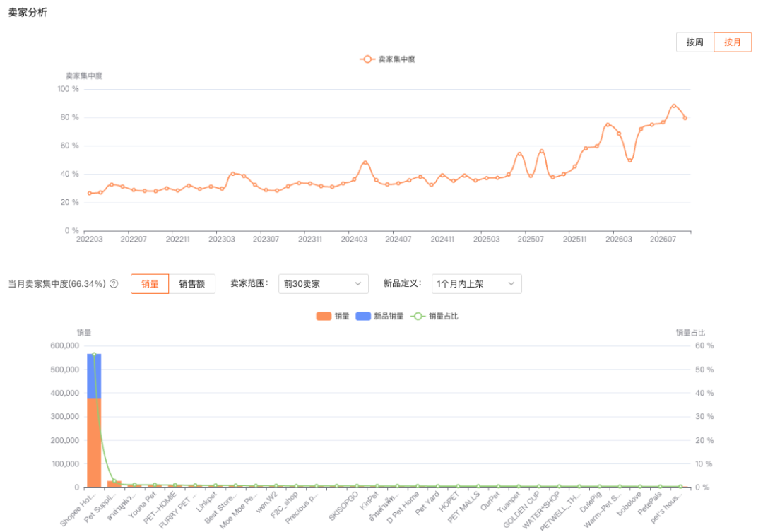
Task: Toggle blue 新品销量 legend item
Action: (x=379, y=316)
